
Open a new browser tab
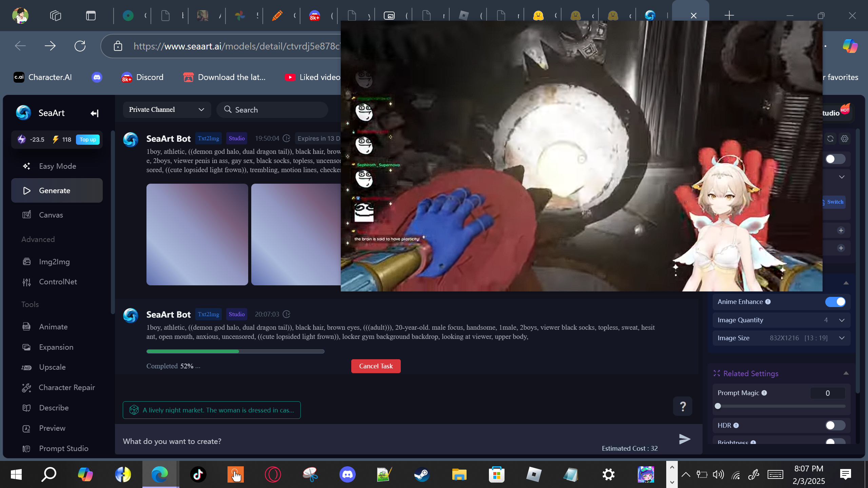click(729, 16)
